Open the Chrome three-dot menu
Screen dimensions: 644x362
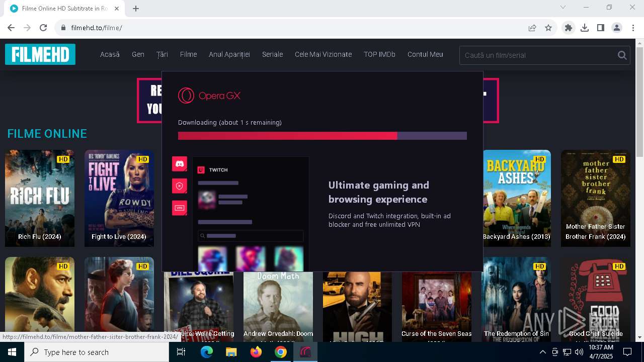pyautogui.click(x=633, y=28)
